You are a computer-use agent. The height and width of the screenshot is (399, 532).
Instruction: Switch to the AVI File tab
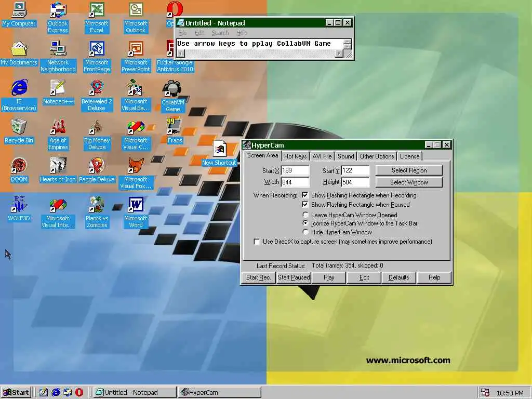pos(322,156)
